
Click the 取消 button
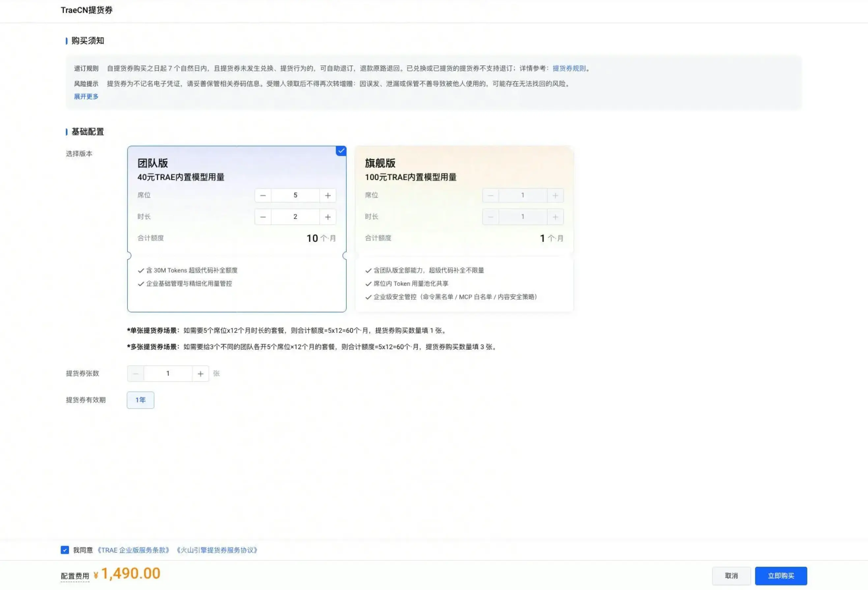[x=731, y=576]
